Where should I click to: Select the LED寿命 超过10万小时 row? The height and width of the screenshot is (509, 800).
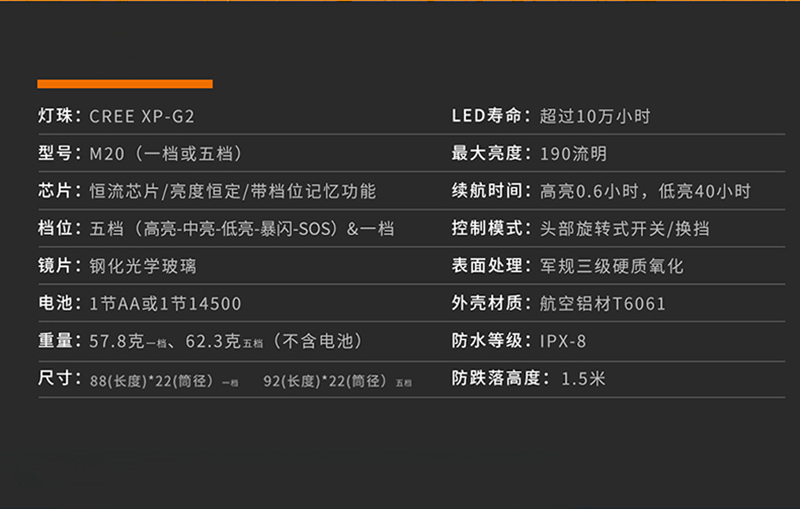tap(552, 116)
